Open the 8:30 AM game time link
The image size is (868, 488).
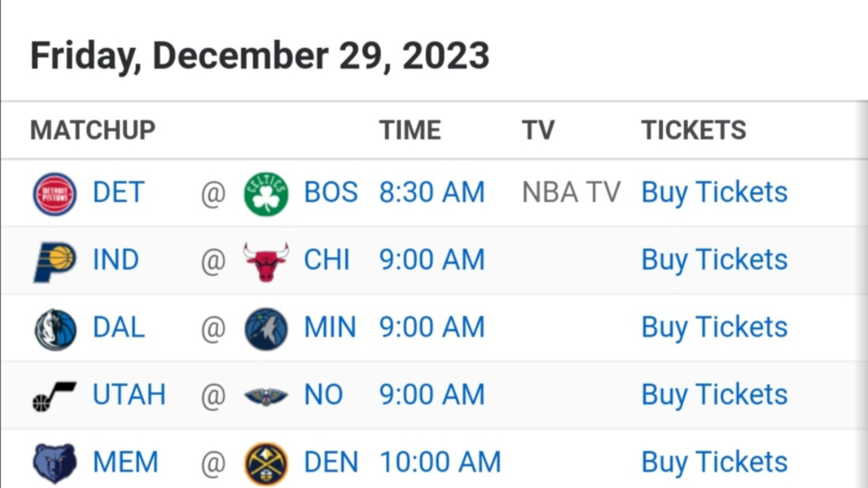click(x=432, y=192)
